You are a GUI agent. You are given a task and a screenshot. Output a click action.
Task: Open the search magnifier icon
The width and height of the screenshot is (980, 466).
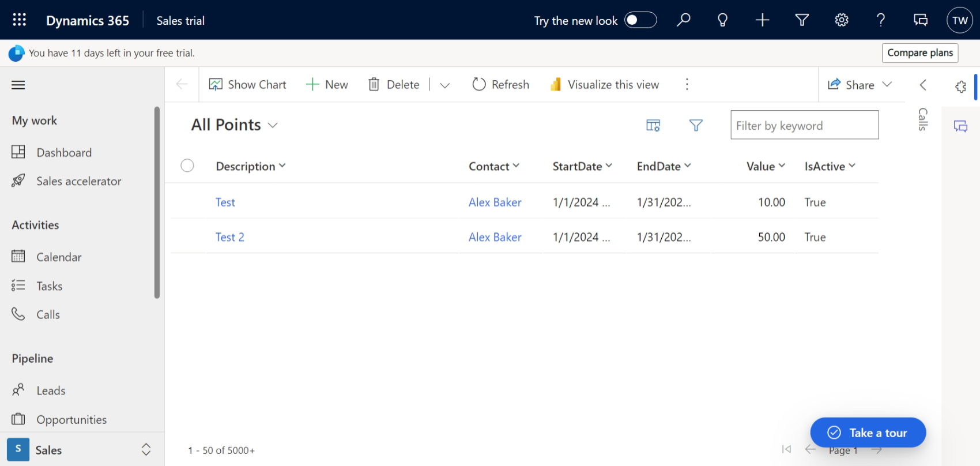pyautogui.click(x=683, y=20)
